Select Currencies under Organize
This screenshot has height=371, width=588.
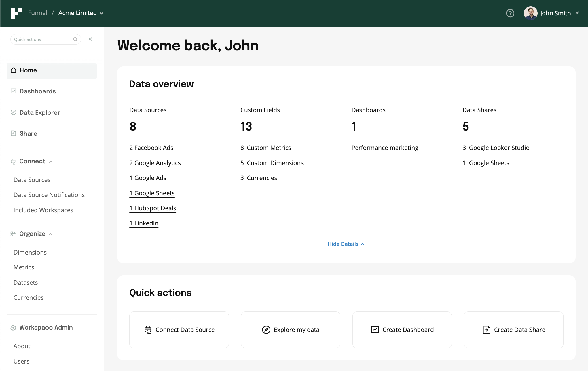click(29, 297)
